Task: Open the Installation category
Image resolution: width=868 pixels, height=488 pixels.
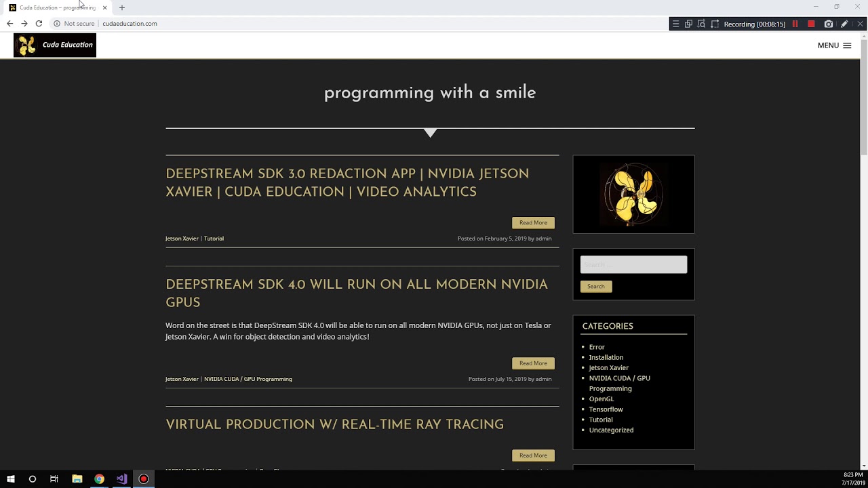Action: pyautogui.click(x=606, y=357)
